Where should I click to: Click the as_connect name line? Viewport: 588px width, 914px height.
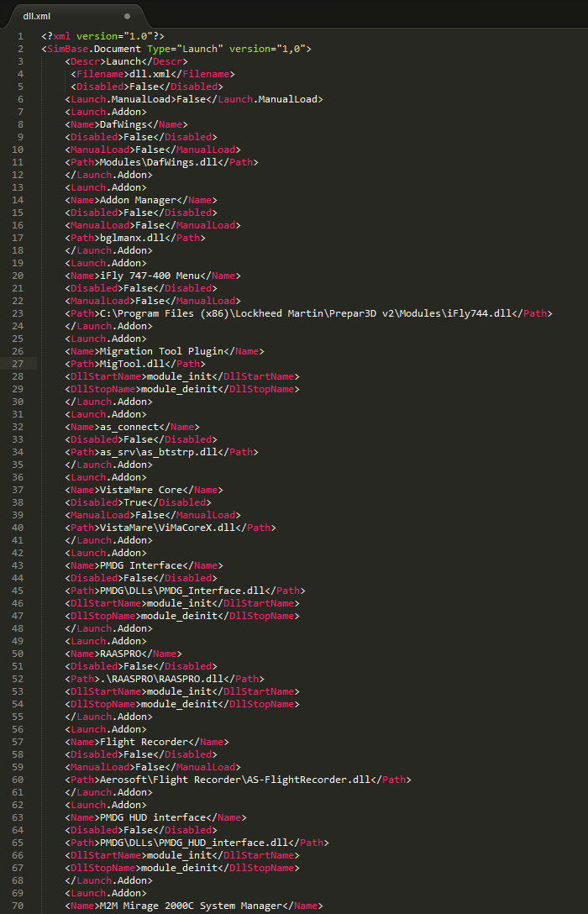[132, 427]
